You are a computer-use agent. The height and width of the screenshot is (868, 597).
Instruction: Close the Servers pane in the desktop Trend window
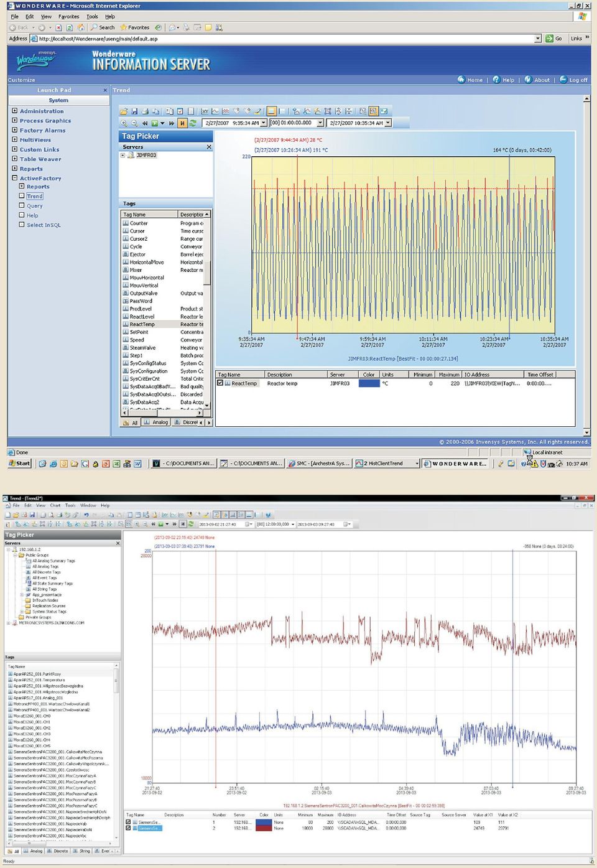[x=118, y=543]
